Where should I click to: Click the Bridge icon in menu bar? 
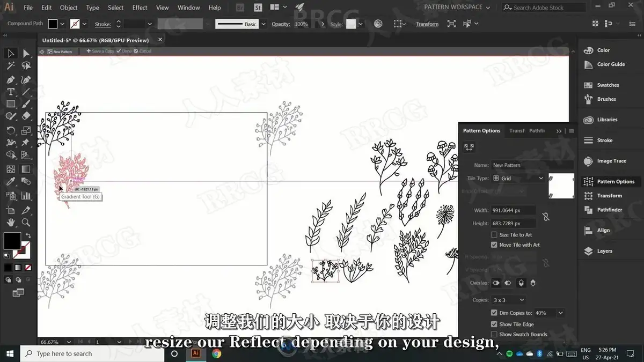coord(240,8)
